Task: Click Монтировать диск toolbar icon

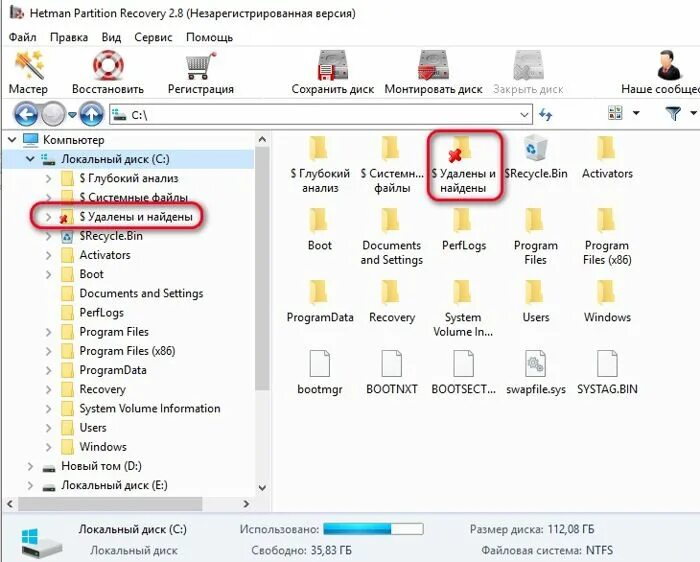Action: click(x=433, y=71)
